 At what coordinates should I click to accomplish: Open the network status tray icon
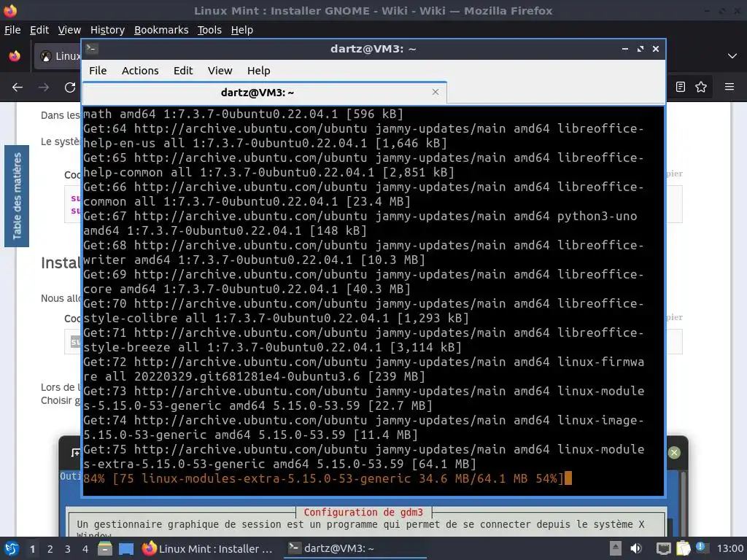(663, 548)
